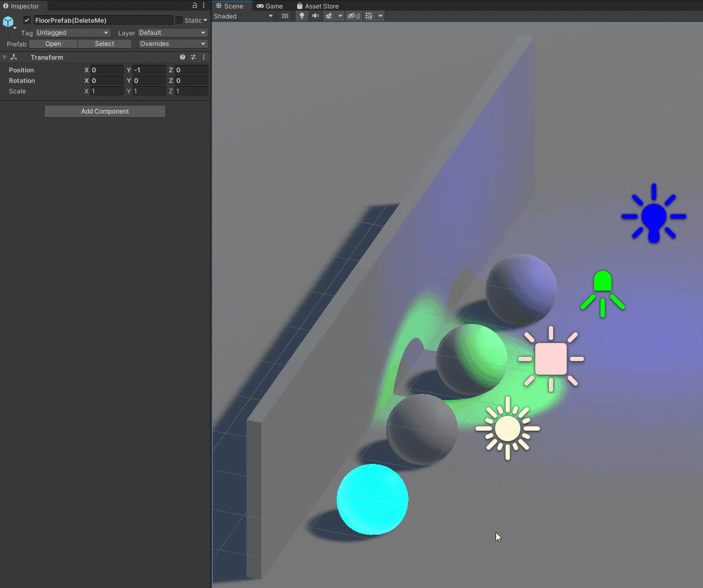The height and width of the screenshot is (588, 703).
Task: Open the Static flags dropdown arrow
Action: point(205,20)
